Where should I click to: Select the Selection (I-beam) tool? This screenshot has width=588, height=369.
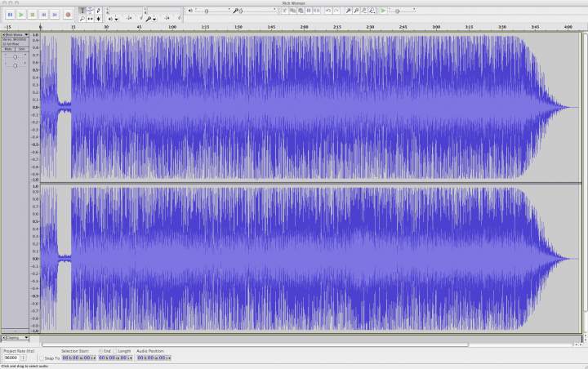[82, 11]
